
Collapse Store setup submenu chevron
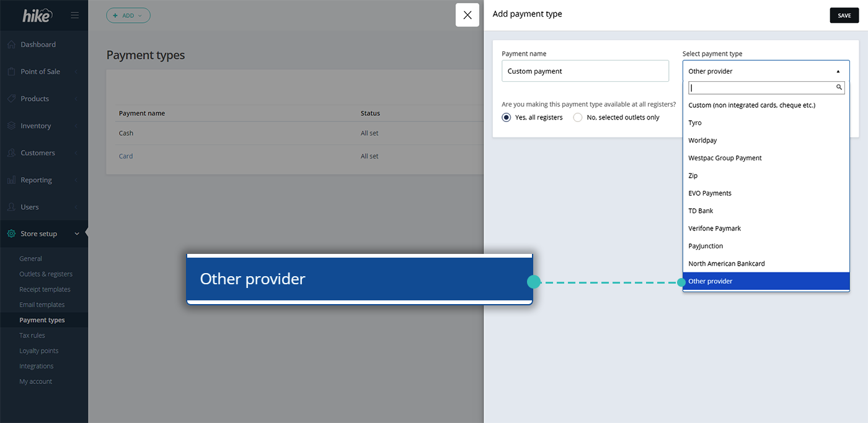coord(76,234)
